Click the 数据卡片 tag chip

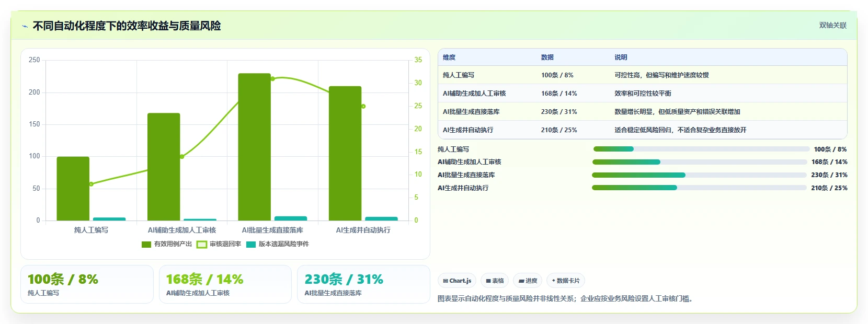point(565,281)
